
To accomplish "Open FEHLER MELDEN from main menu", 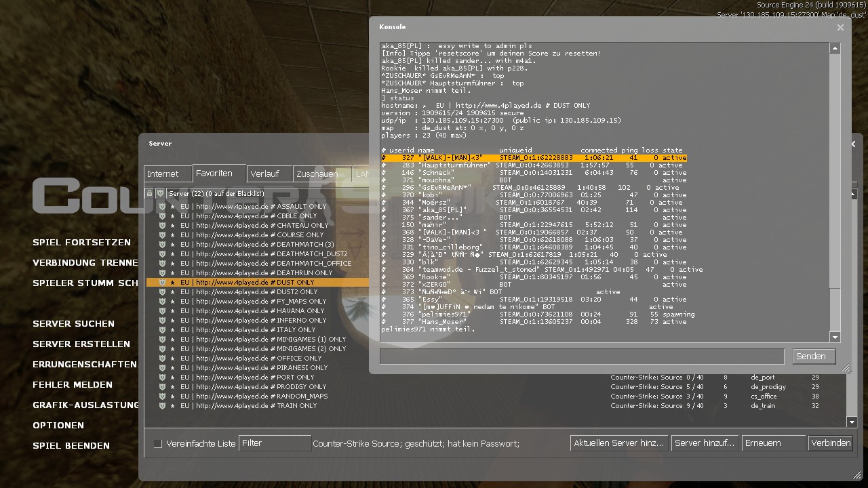I will coord(73,385).
